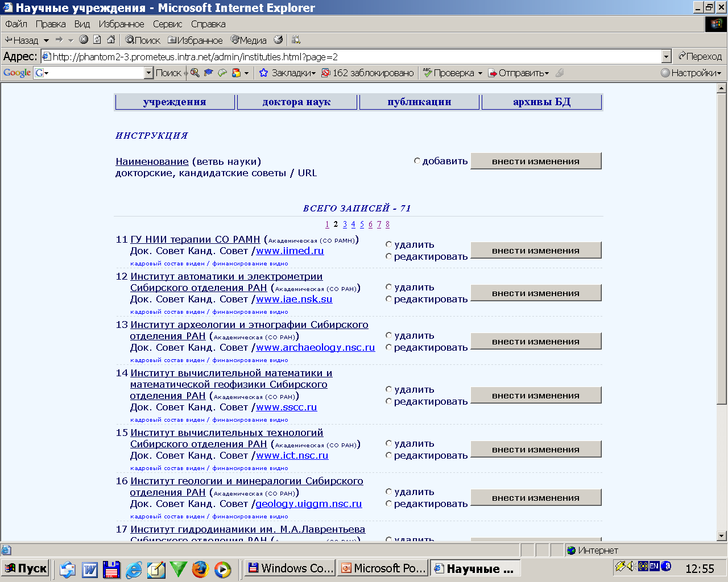Viewport: 728px width, 582px height.
Task: Click внести изменения button for entry 12
Action: (x=535, y=293)
